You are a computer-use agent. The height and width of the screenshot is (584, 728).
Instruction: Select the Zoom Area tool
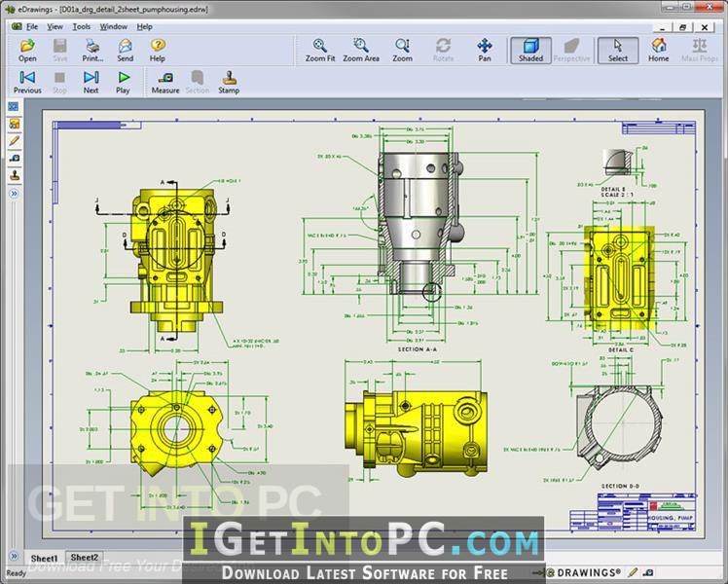pyautogui.click(x=361, y=51)
